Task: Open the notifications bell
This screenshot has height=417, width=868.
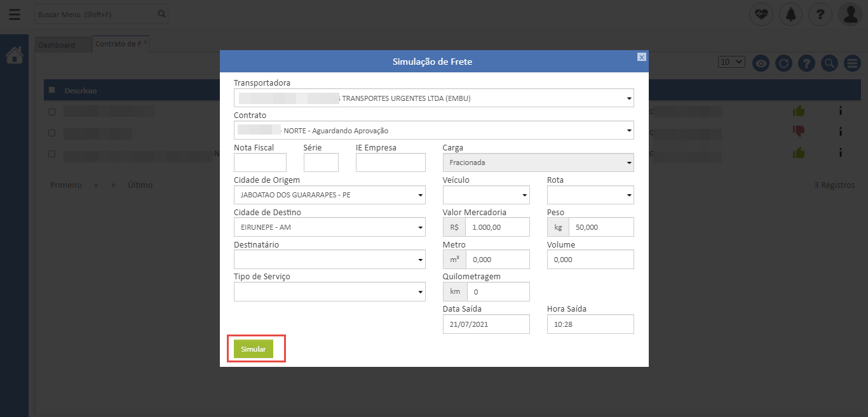Action: (x=790, y=14)
